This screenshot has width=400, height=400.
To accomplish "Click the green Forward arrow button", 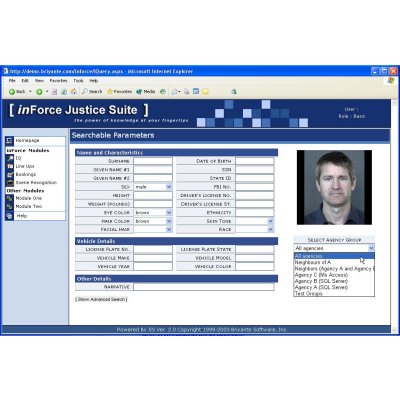I will click(x=39, y=92).
